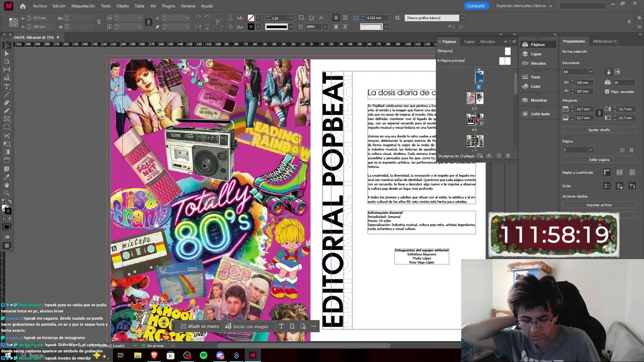This screenshot has width=644, height=362.
Task: Open the Objeto menu
Action: click(x=122, y=6)
